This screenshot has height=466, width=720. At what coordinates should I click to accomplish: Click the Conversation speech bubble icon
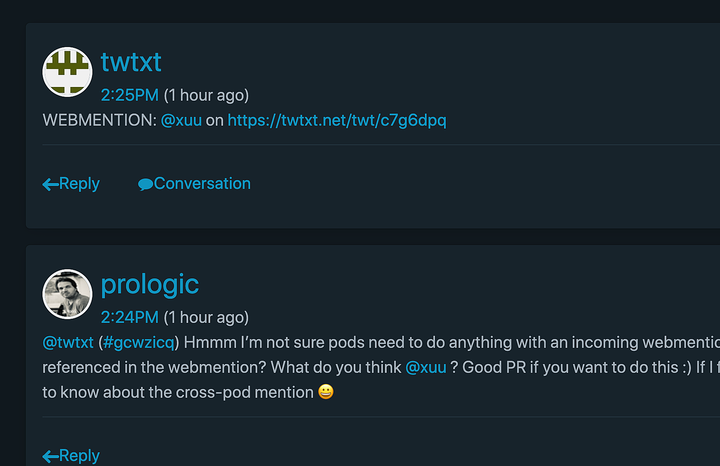(145, 184)
